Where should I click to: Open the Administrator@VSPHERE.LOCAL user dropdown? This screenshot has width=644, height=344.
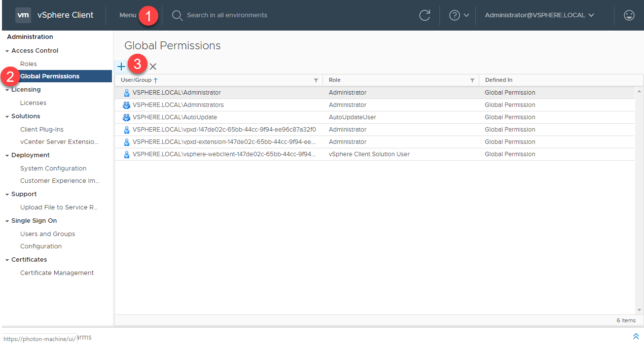[539, 15]
